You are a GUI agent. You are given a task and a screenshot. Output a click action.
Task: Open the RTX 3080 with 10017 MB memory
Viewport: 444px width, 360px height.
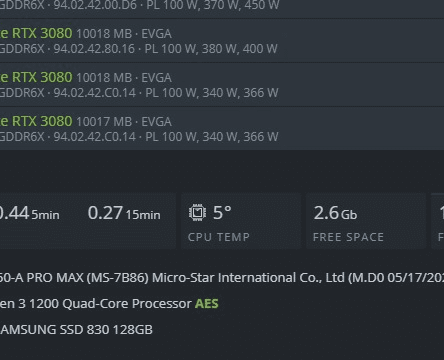click(222, 129)
